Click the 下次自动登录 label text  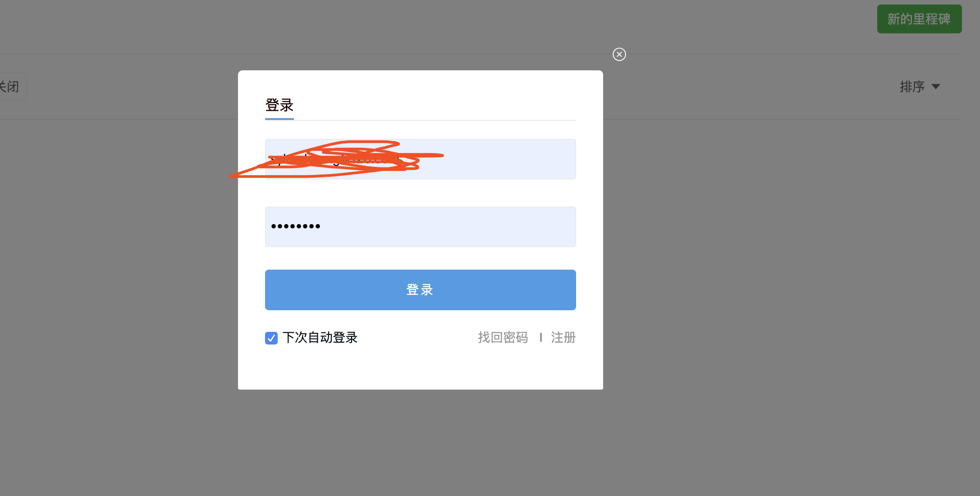tap(320, 337)
